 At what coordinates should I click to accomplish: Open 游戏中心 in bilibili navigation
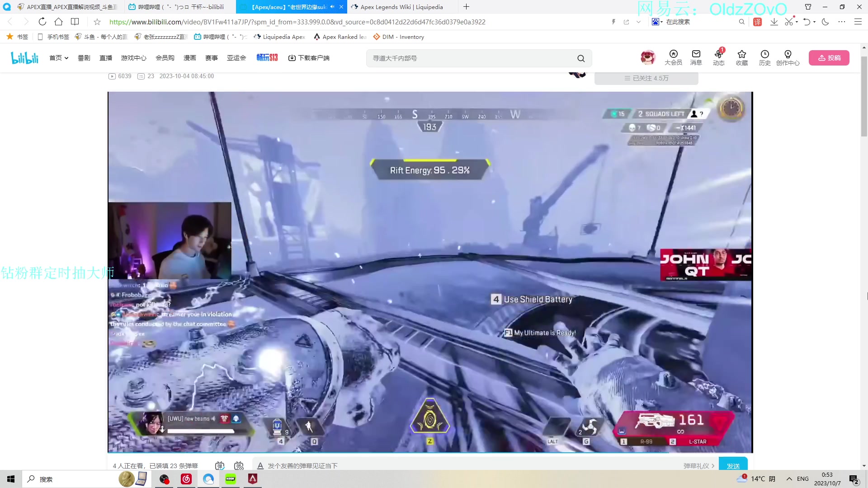[x=134, y=58]
